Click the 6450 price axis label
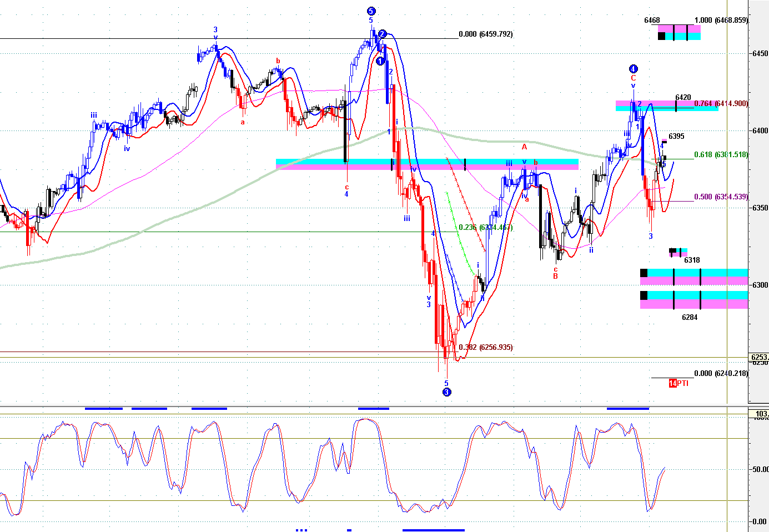 coord(760,54)
